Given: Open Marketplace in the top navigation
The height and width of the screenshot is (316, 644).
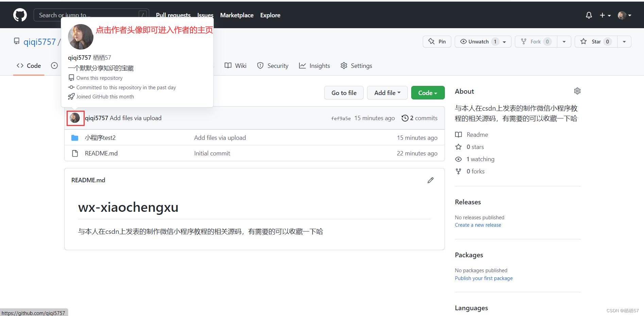Looking at the screenshot, I should click(237, 15).
